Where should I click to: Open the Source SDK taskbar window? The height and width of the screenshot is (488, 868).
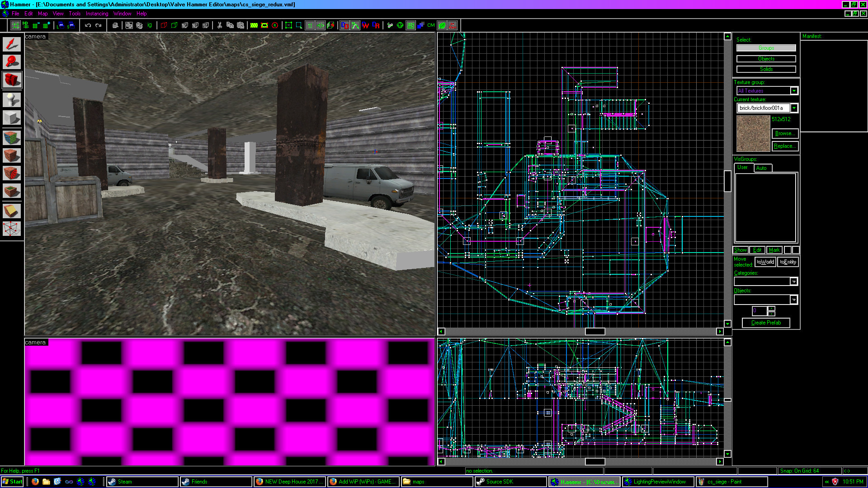(x=511, y=482)
